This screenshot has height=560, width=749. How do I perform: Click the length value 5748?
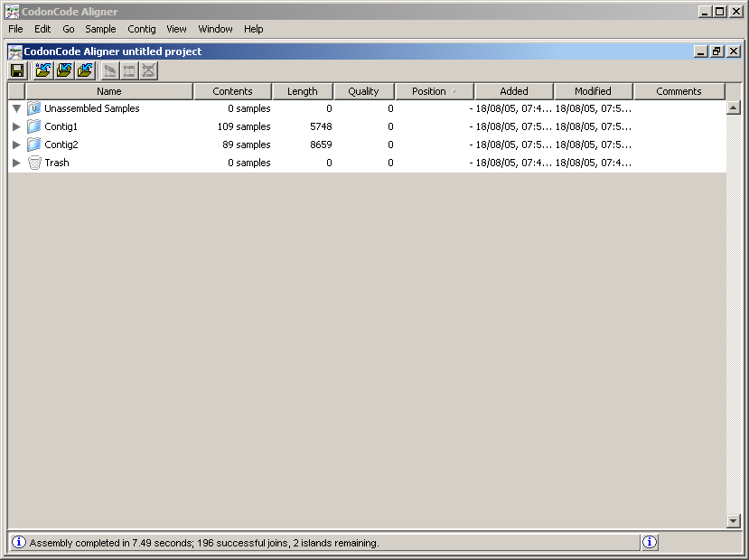point(321,126)
